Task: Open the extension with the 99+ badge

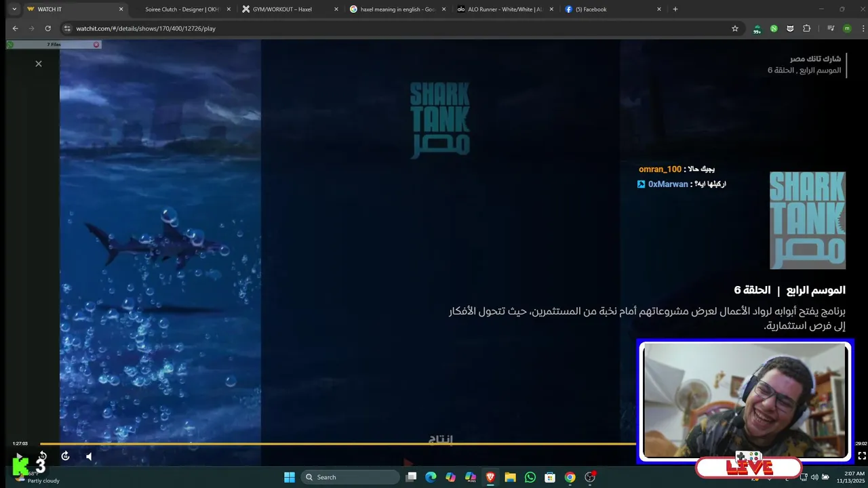Action: click(757, 28)
